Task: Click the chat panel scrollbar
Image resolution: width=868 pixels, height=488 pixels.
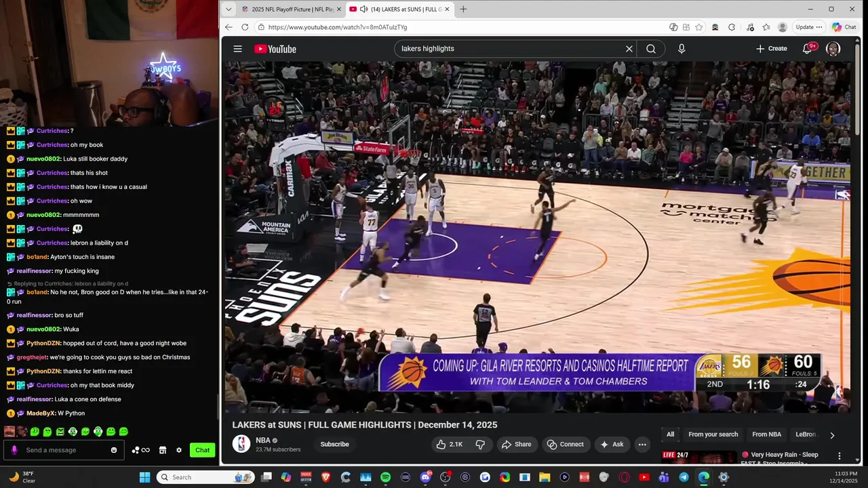Action: (x=217, y=407)
